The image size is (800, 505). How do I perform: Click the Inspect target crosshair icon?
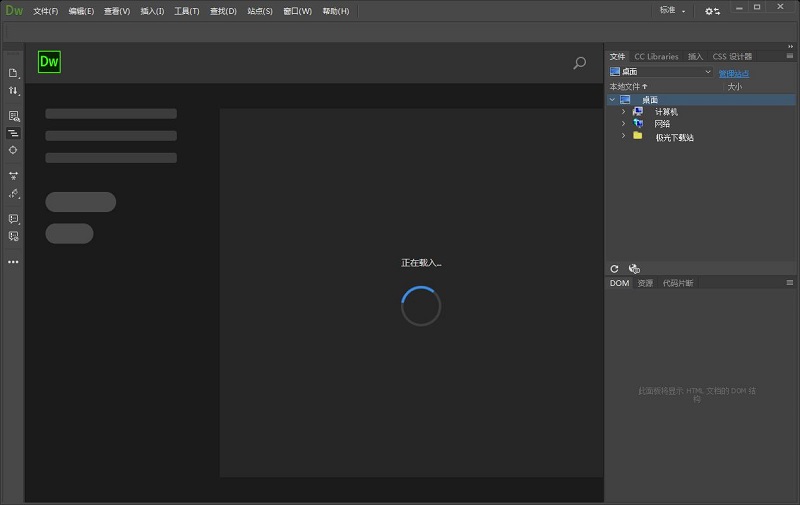tap(13, 149)
